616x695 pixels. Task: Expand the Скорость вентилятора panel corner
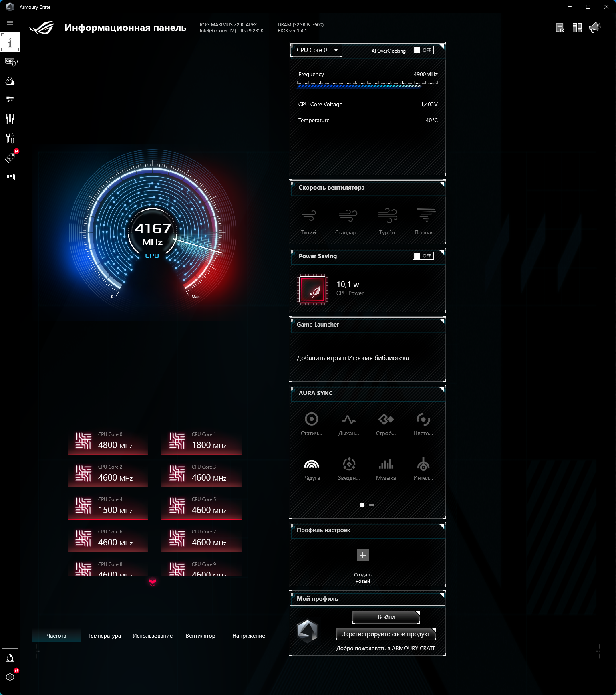click(442, 184)
